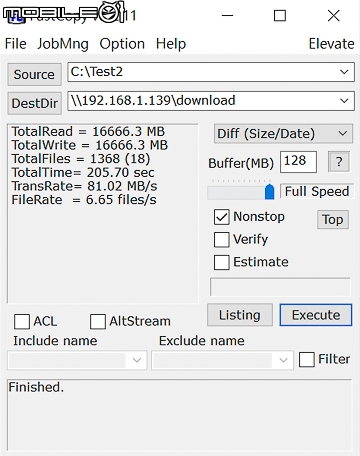Click the FastCopy app icon in title bar
The height and width of the screenshot is (456, 360).
pos(16,17)
